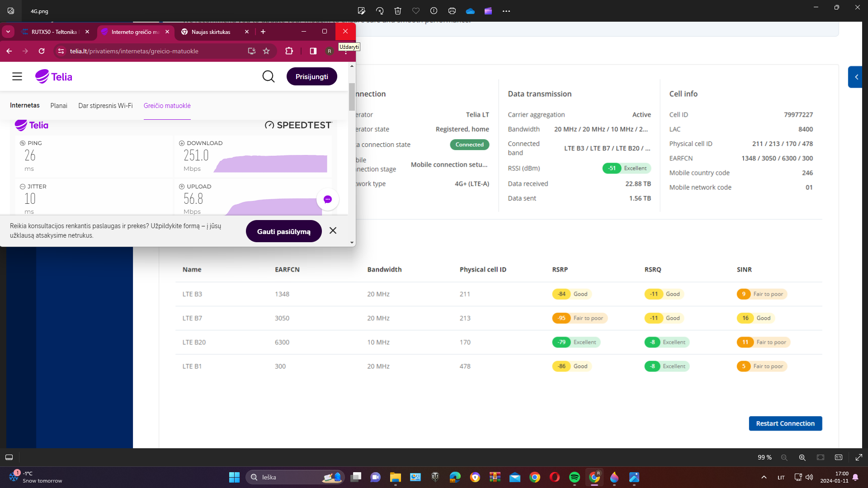The height and width of the screenshot is (488, 868).
Task: Click the Telia page scrollbar thumb
Action: coord(352,97)
